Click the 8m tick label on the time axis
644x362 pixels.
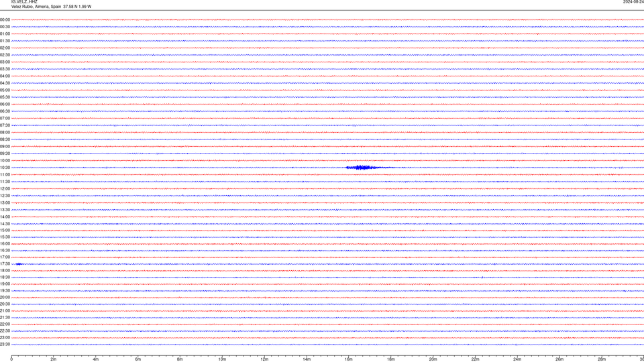coord(180,359)
